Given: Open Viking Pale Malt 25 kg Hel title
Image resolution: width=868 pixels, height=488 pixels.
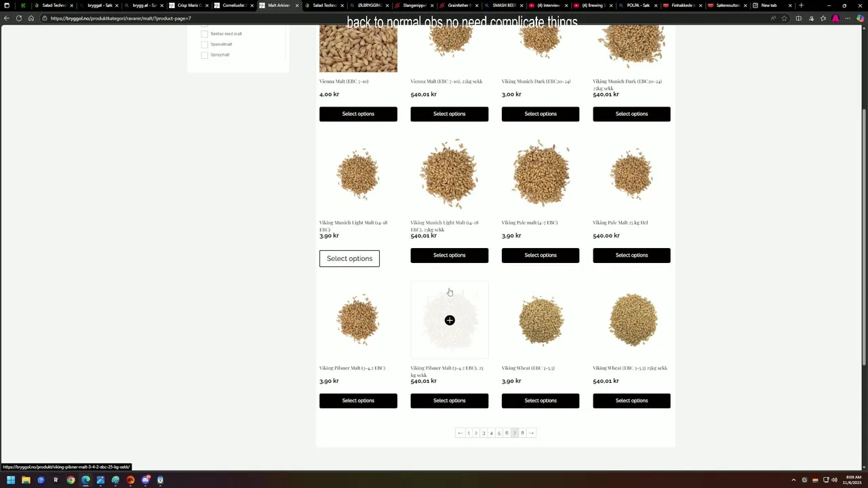Looking at the screenshot, I should 620,222.
